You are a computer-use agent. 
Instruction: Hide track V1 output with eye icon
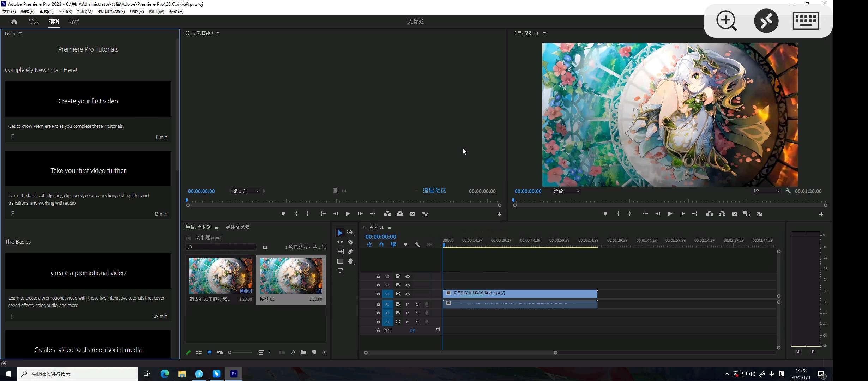[x=408, y=294]
